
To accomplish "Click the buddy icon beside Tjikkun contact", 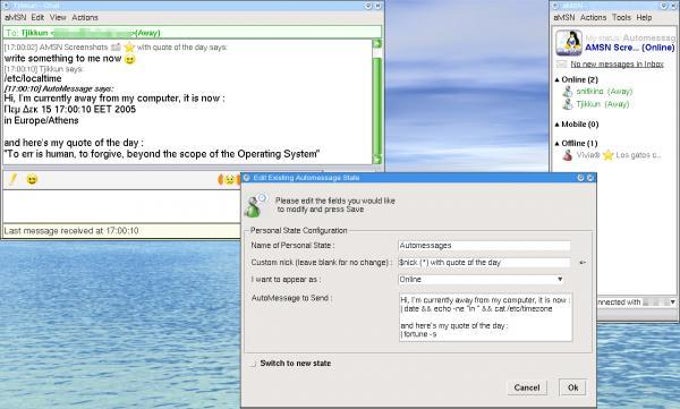I will point(567,104).
